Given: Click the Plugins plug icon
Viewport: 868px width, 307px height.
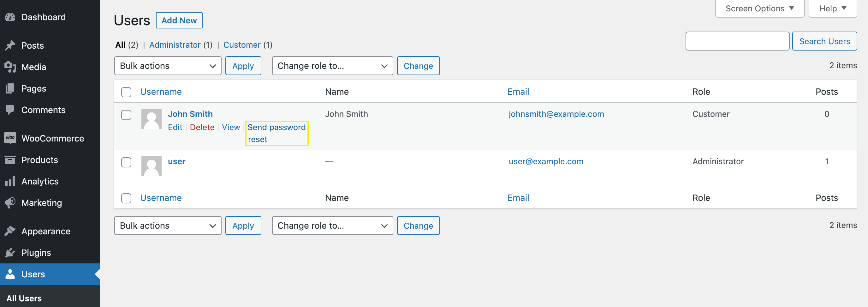Looking at the screenshot, I should (10, 253).
